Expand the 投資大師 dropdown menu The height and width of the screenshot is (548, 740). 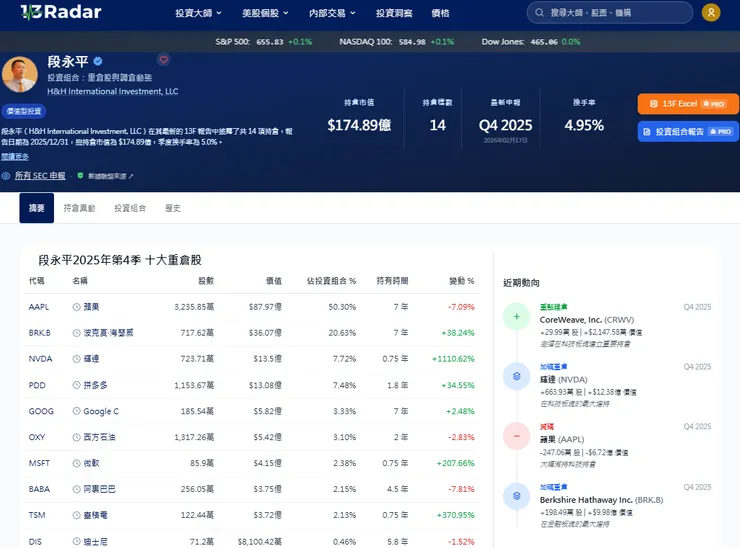point(198,13)
